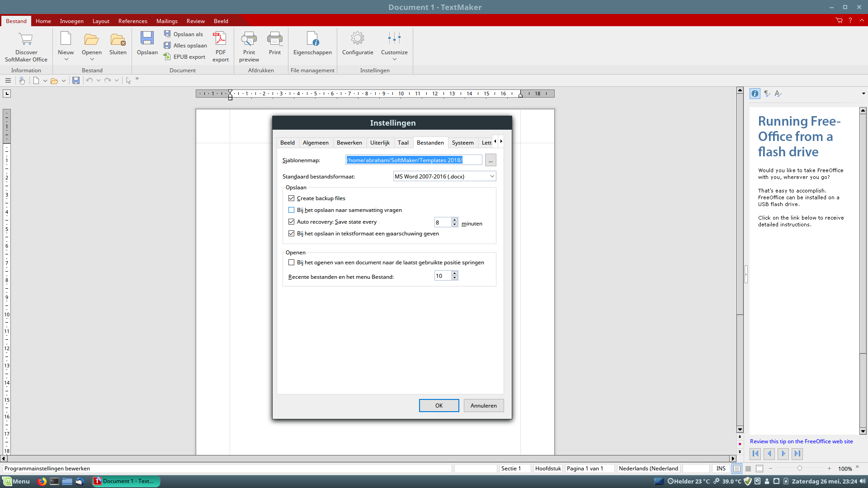Viewport: 868px width, 488px height.
Task: Start EPUB export
Action: coord(184,56)
